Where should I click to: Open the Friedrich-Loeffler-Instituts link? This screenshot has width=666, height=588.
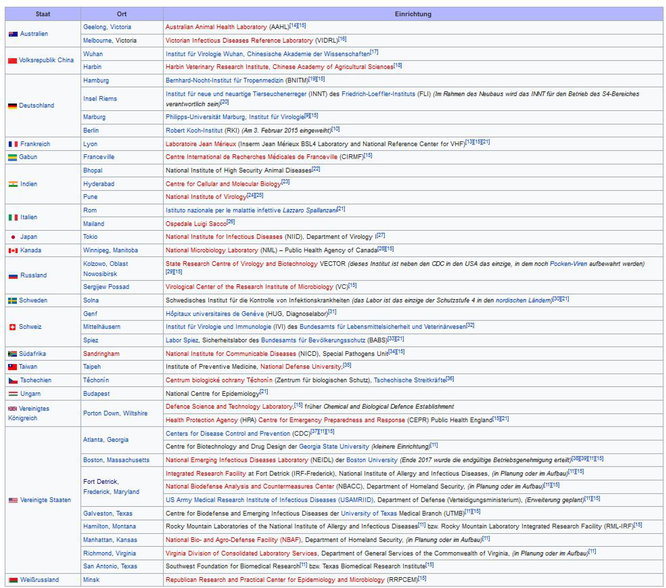(x=378, y=94)
